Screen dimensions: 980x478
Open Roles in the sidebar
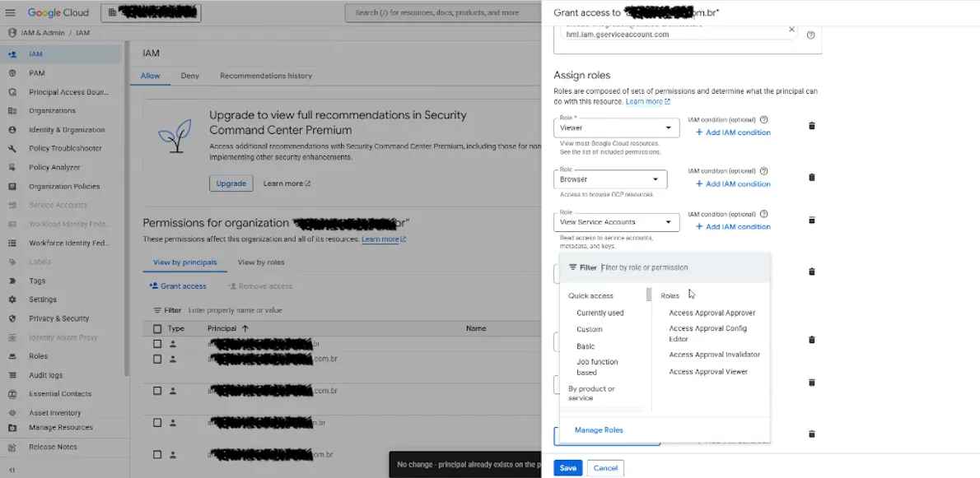coord(38,355)
